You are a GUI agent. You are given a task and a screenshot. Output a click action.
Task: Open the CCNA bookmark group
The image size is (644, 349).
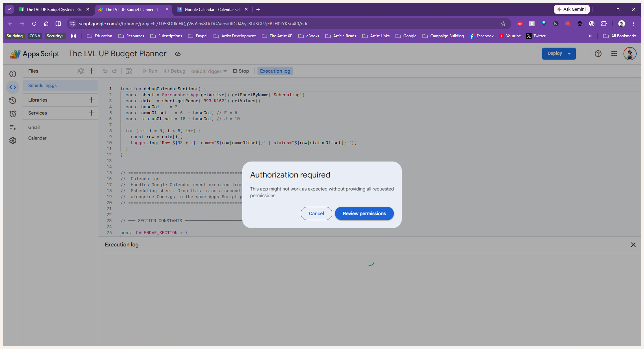[x=35, y=36]
